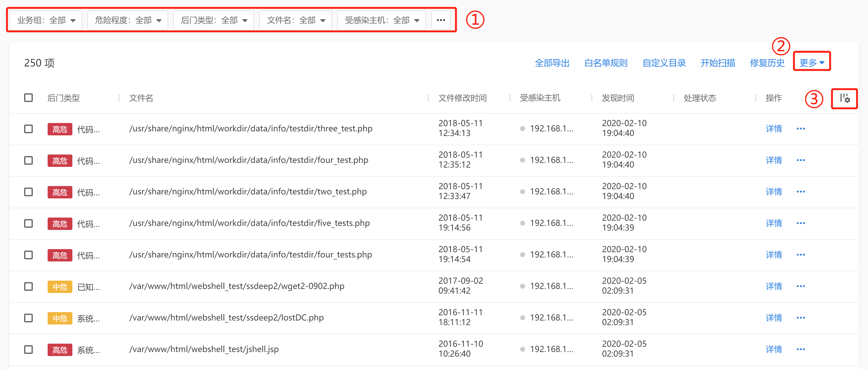The image size is (868, 369).
Task: Open more actions for the jshell.jsp row
Action: (x=801, y=349)
